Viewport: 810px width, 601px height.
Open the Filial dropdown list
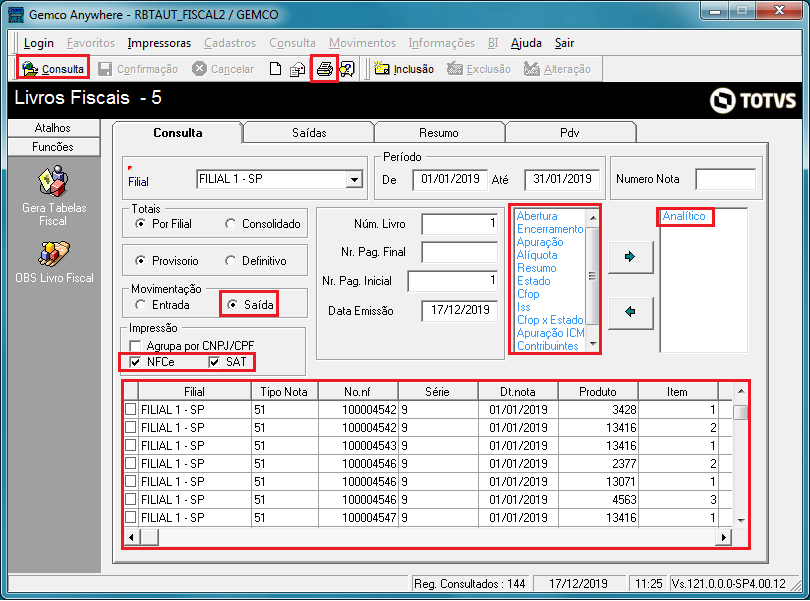coord(354,180)
